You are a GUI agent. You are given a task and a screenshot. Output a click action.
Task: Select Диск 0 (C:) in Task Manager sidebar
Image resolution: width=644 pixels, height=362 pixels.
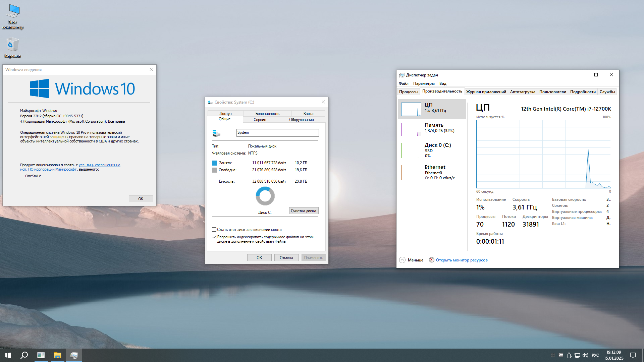[x=432, y=150]
